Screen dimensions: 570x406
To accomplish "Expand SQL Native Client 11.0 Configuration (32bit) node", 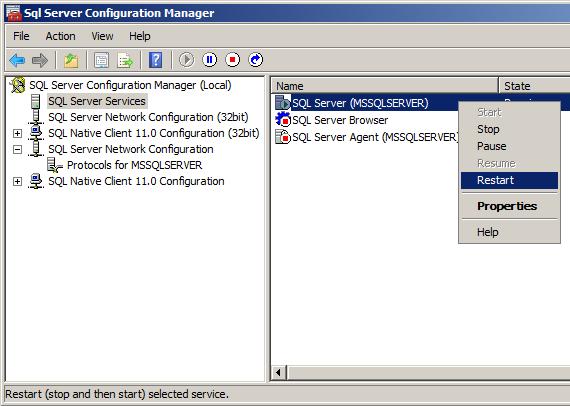I will point(17,133).
